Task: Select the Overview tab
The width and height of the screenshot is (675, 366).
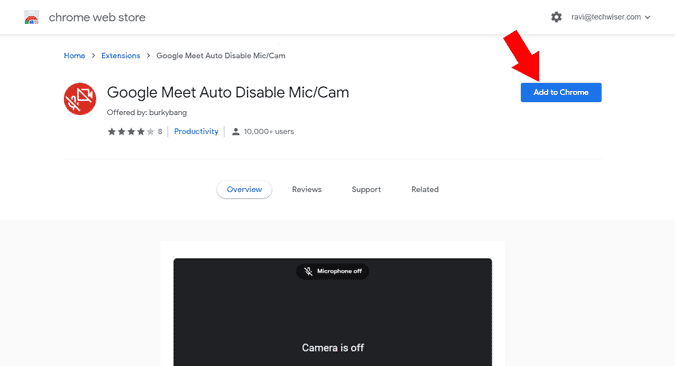Action: pos(244,189)
